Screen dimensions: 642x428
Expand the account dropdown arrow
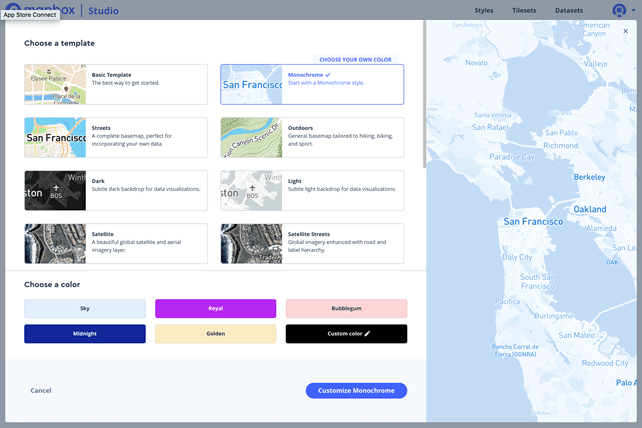(x=633, y=12)
